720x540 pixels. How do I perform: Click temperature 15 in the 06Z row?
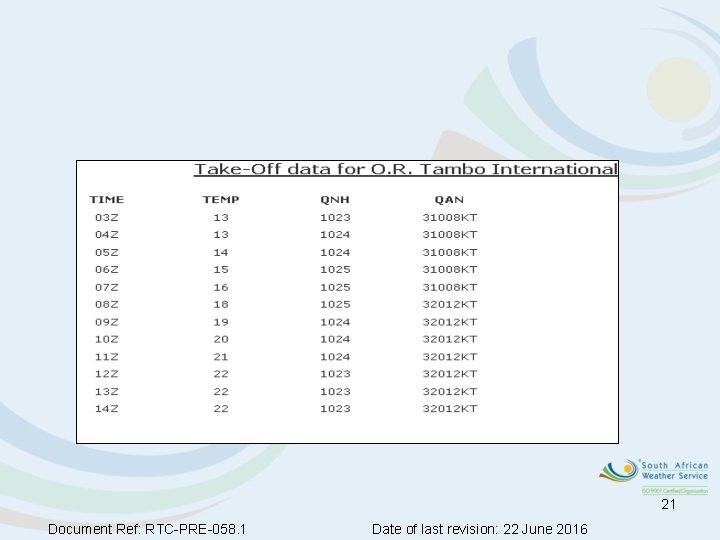[x=221, y=270]
